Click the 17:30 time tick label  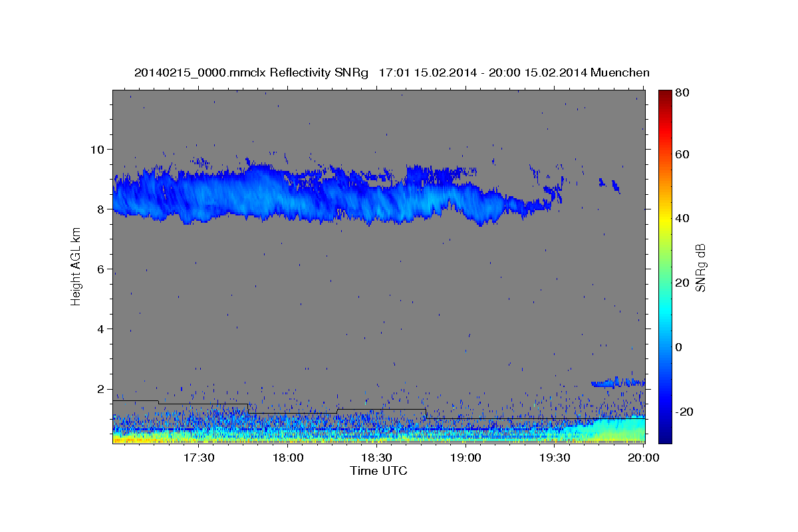click(x=199, y=458)
